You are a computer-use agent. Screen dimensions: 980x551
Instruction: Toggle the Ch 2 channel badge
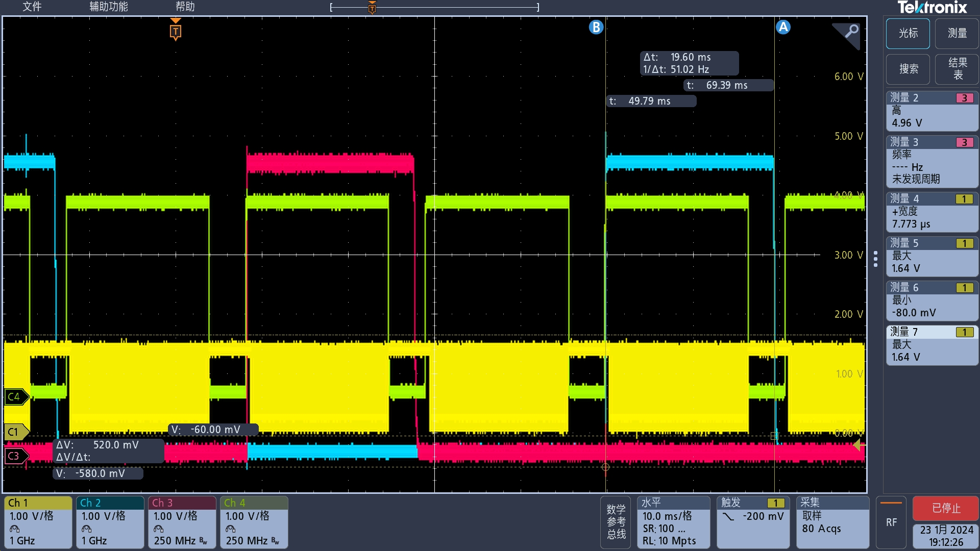(110, 522)
